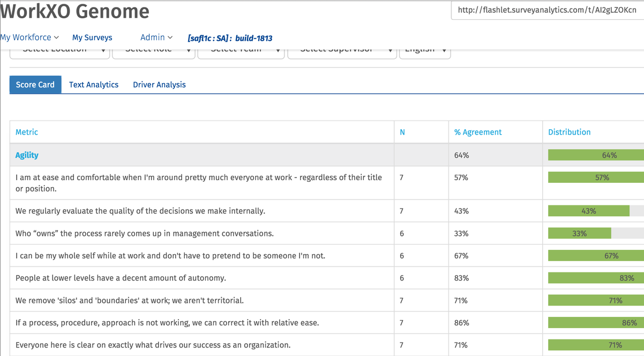644x356 pixels.
Task: Select the 'remove silos and boundaries' metric
Action: click(x=130, y=300)
